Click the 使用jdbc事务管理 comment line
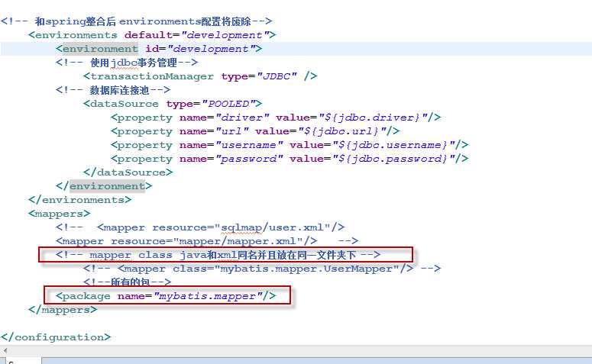Screen dimensions: 592x364 tap(127, 63)
